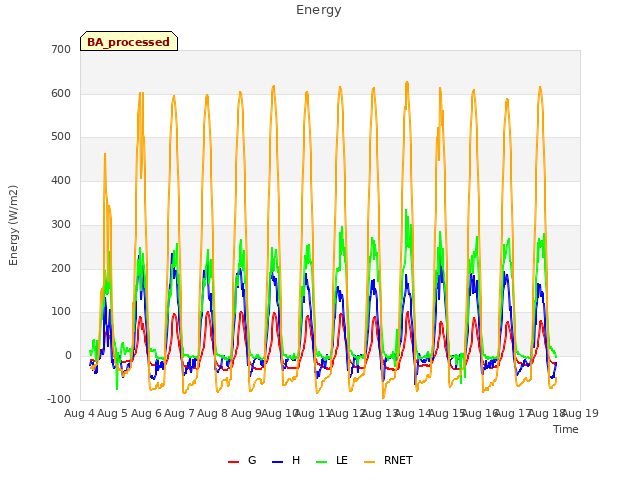Image resolution: width=640 pixels, height=480 pixels.
Task: Click the LE peak on Aug 13
Action: coord(406,210)
